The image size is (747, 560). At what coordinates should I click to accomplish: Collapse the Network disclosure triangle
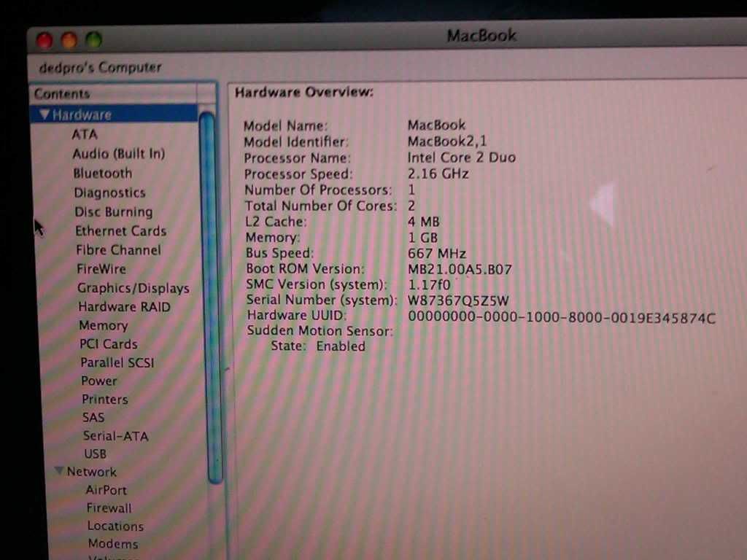tap(60, 471)
